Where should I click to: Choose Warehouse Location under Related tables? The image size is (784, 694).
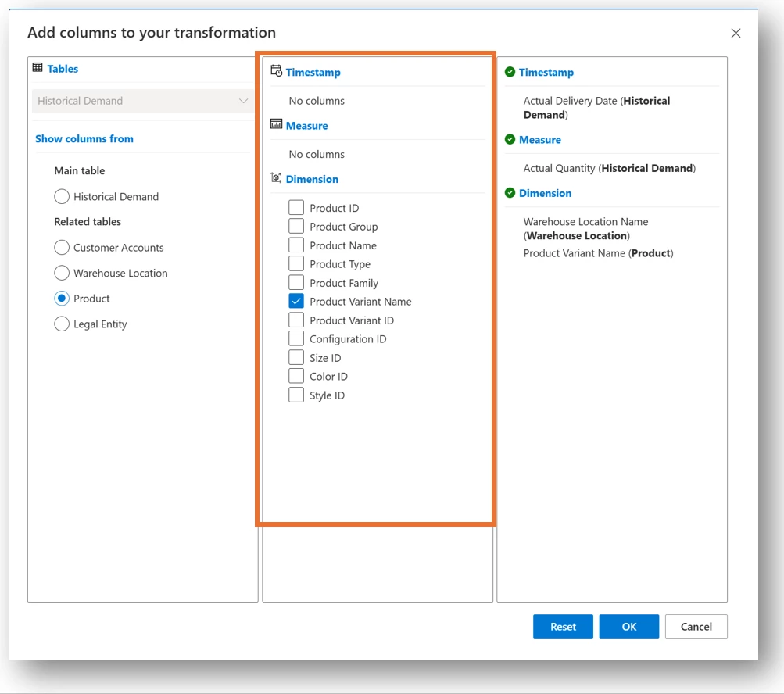point(62,273)
